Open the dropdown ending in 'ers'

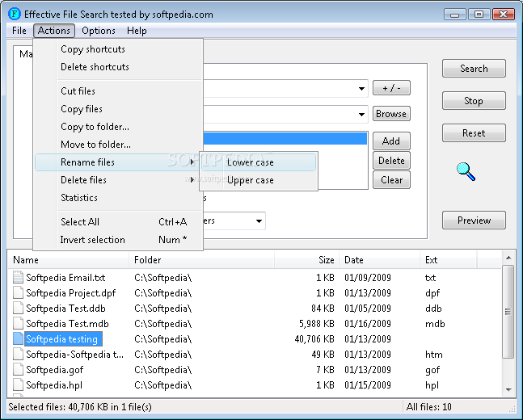click(259, 221)
